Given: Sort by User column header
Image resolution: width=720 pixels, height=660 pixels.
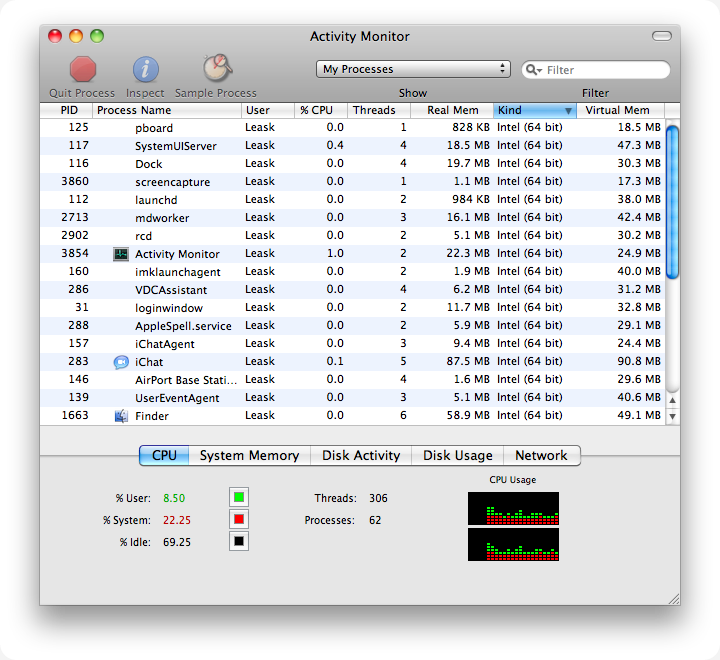Looking at the screenshot, I should [268, 110].
